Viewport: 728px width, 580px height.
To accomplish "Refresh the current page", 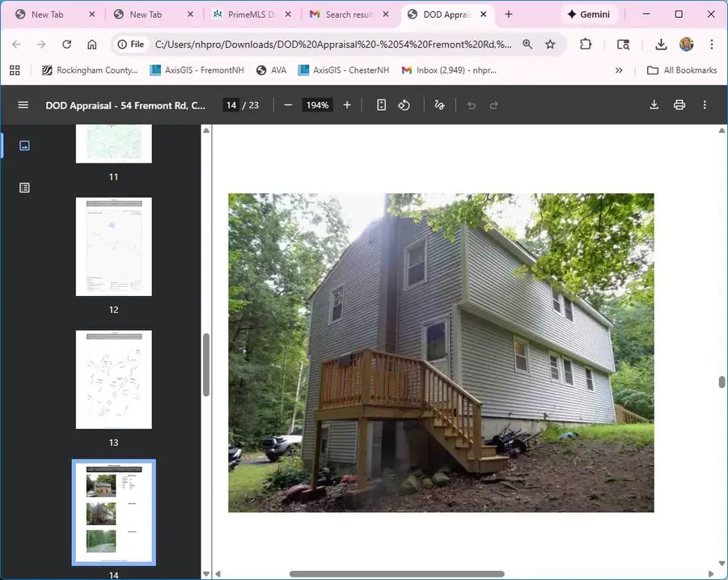I will point(66,44).
